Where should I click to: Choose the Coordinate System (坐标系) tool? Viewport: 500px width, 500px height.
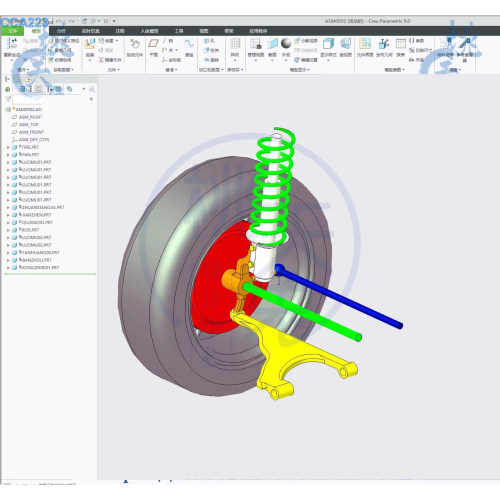pos(172,60)
